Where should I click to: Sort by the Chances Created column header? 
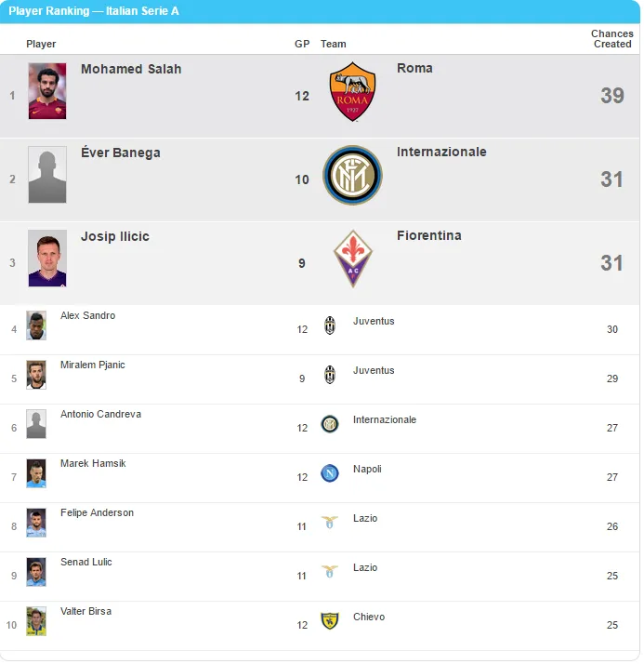coord(612,39)
